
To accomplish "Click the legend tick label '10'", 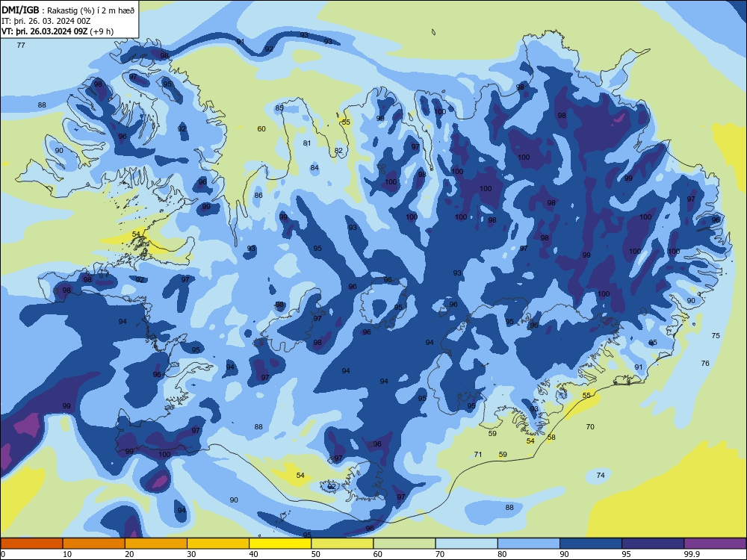I will (67, 554).
